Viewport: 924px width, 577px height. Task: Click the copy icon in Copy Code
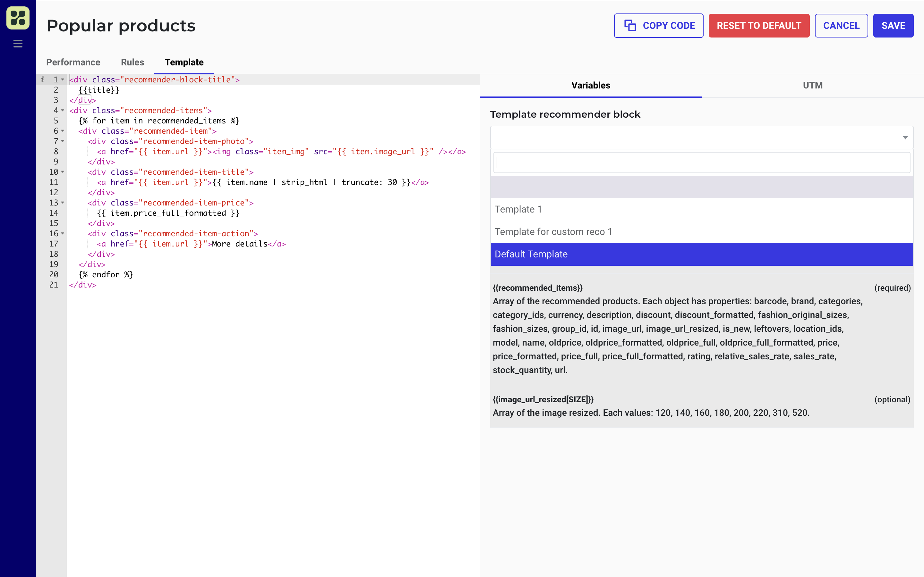[629, 26]
